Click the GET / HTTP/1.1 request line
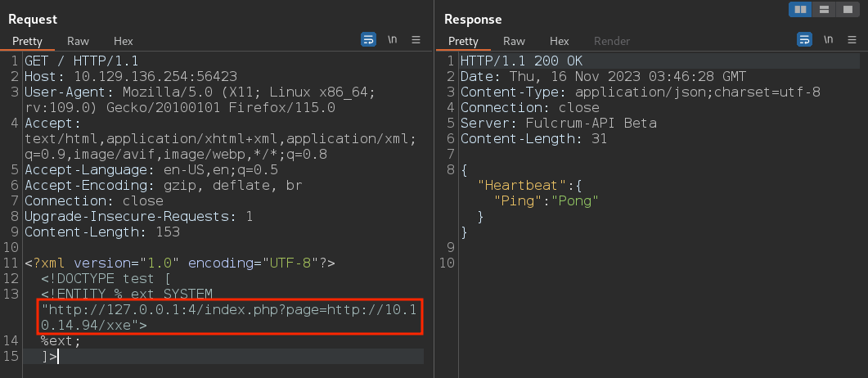Viewport: 868px width, 378px height. point(81,61)
